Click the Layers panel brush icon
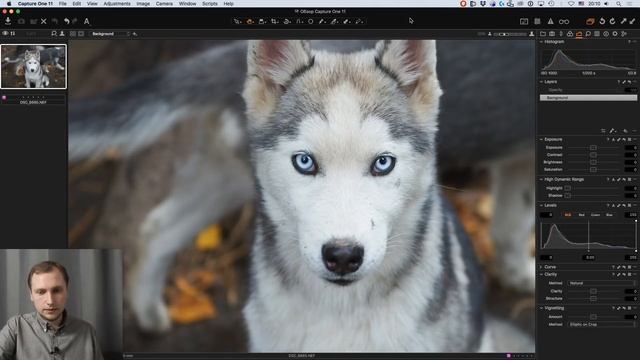The image size is (640, 360). point(612,131)
